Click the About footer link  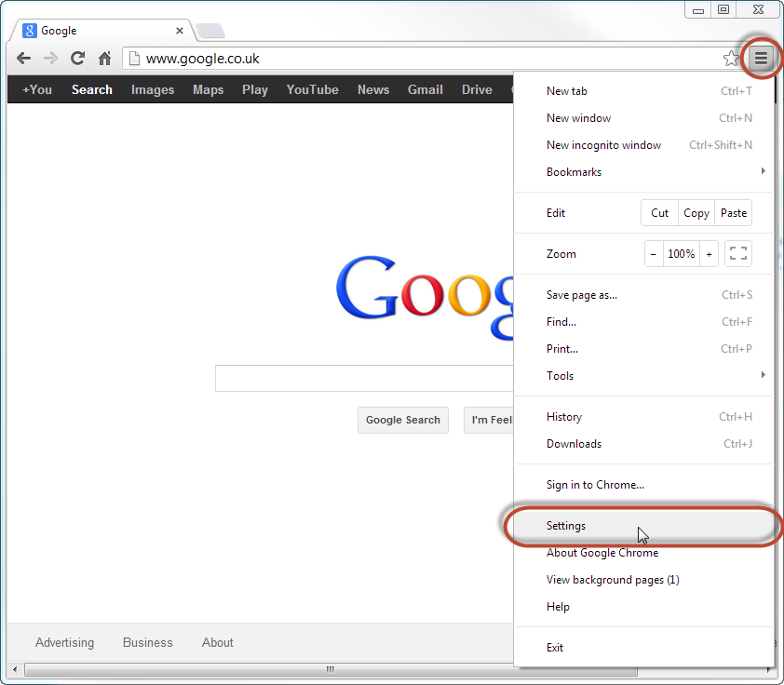(218, 642)
